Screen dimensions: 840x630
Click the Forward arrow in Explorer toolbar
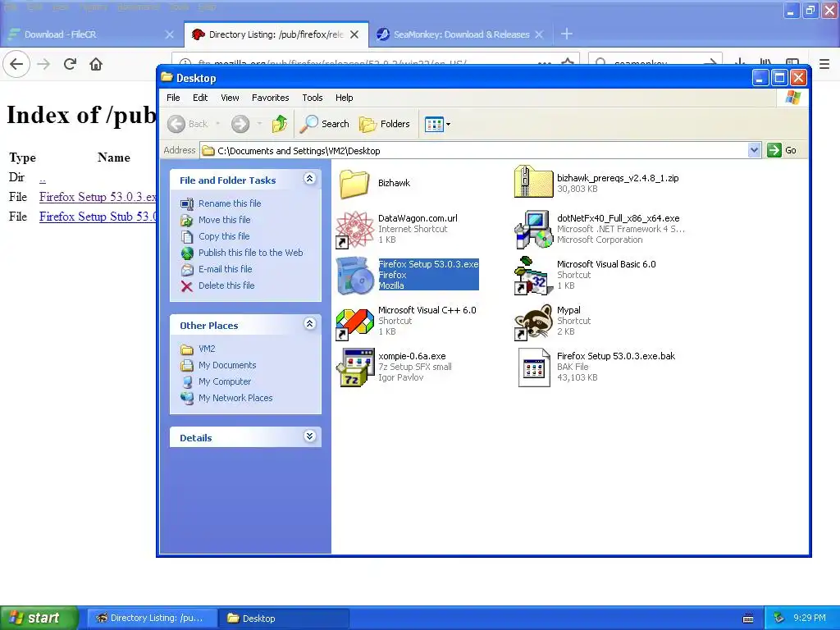click(x=240, y=124)
